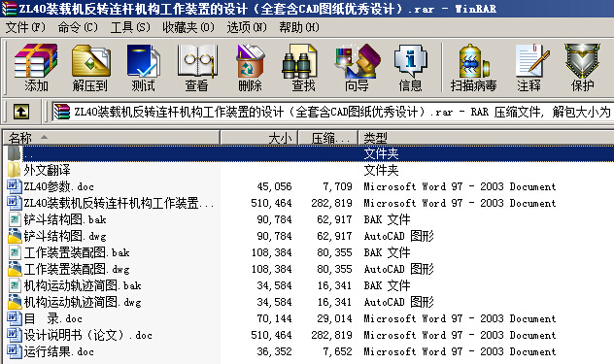Click the archive path address field
The height and width of the screenshot is (364, 614).
(333, 112)
